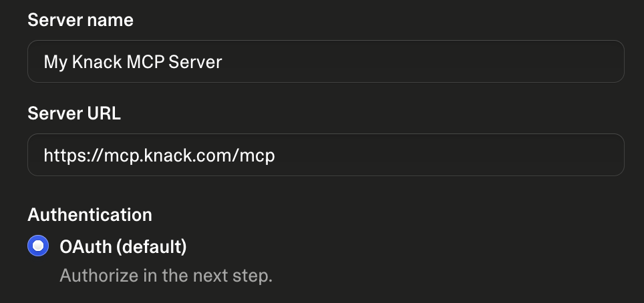
Task: Select the OAuth (default) radio button
Action: pos(38,246)
